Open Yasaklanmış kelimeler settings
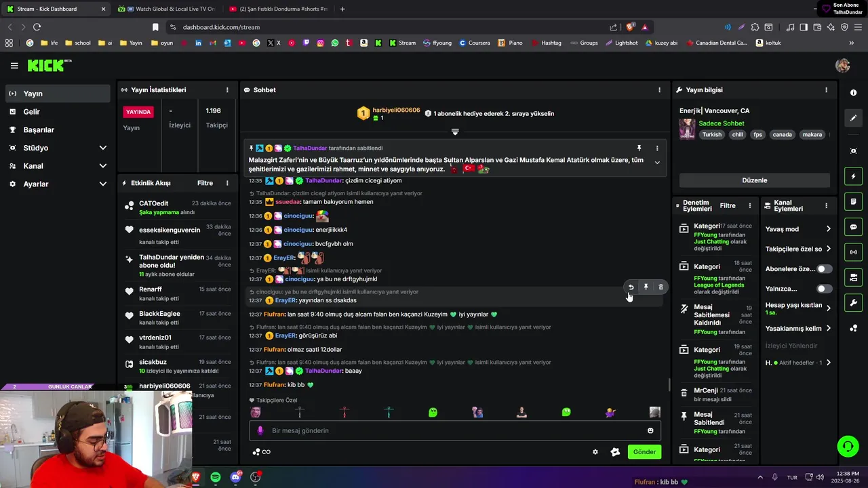The height and width of the screenshot is (488, 868). pos(828,329)
